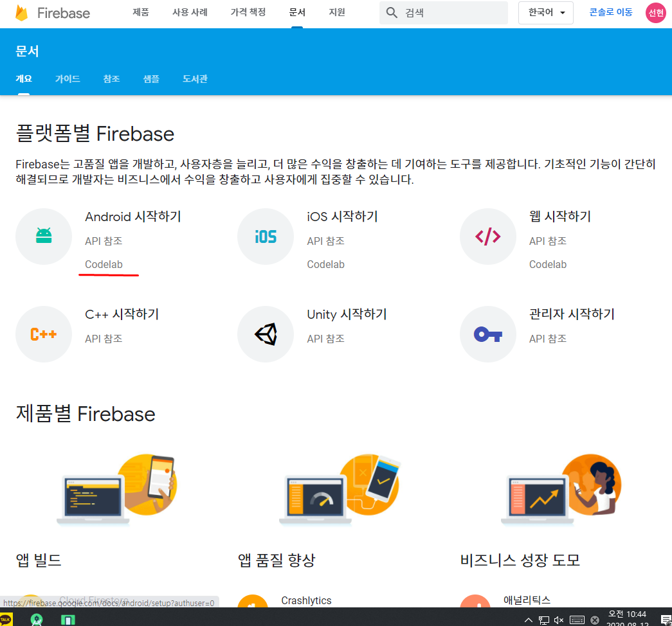This screenshot has height=626, width=672.
Task: Open the 가격 책정 menu
Action: [248, 12]
